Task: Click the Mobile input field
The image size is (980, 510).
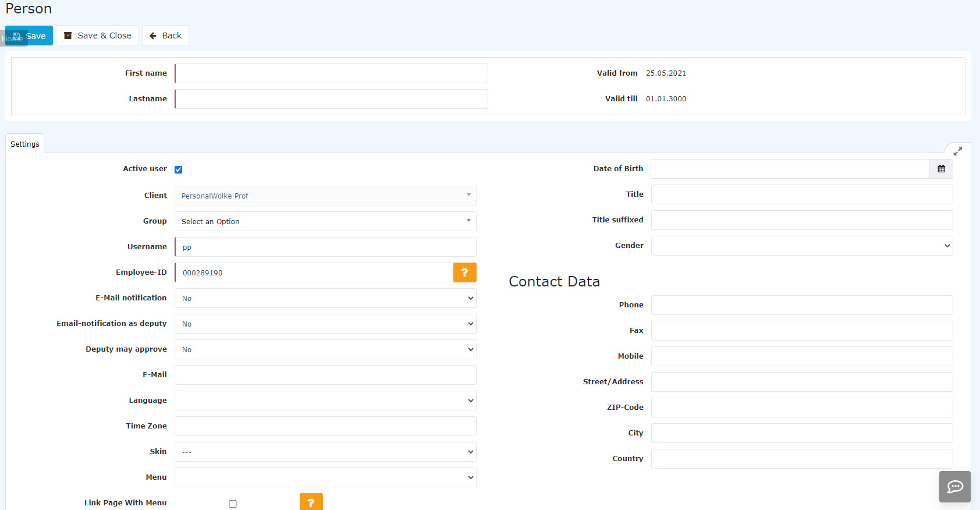Action: click(x=802, y=356)
